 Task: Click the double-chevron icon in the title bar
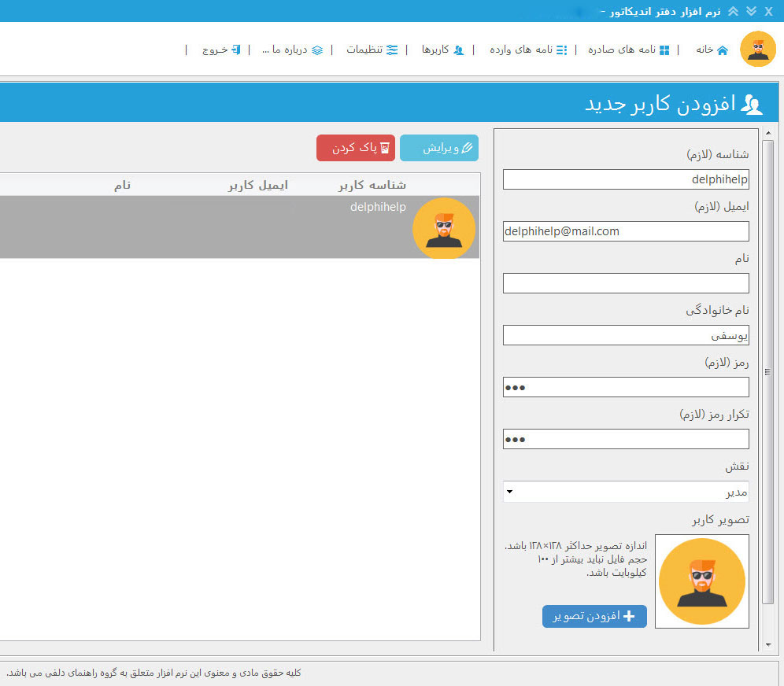click(750, 11)
